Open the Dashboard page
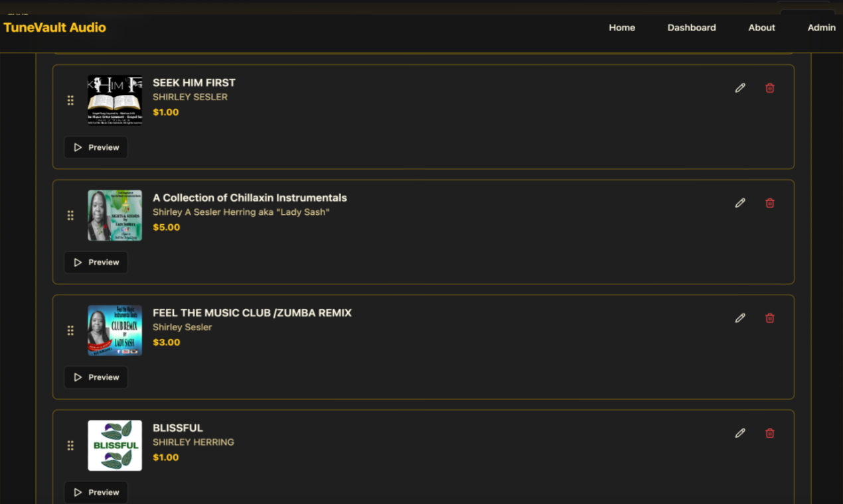 [691, 27]
